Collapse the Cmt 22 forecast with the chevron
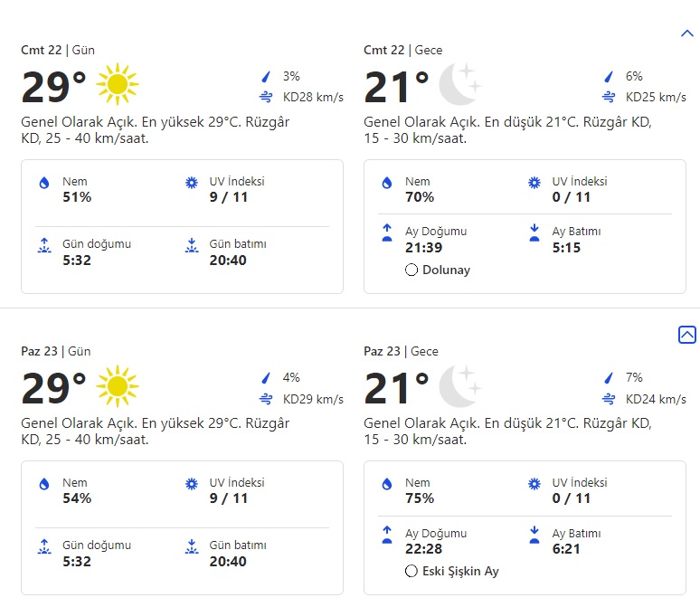Screen dimensions: 700x607 pyautogui.click(x=686, y=33)
